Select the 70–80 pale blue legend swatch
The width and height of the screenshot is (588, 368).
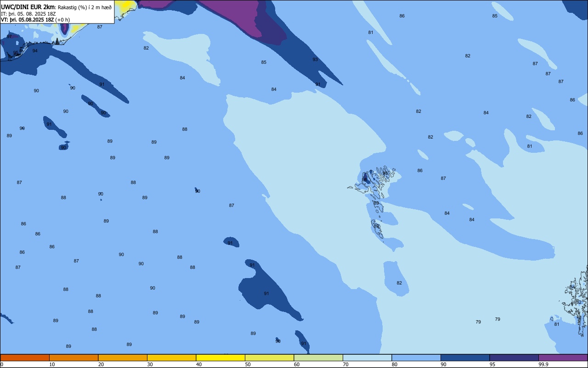point(367,357)
